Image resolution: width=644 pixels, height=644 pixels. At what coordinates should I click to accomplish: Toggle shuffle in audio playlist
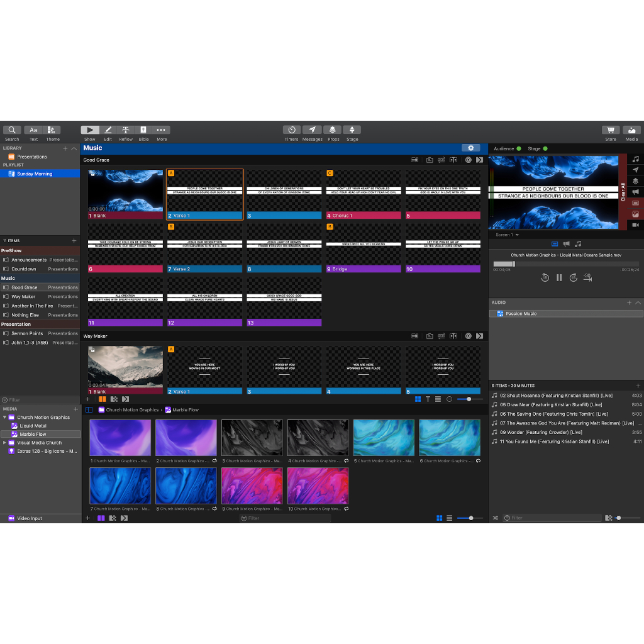click(x=495, y=518)
